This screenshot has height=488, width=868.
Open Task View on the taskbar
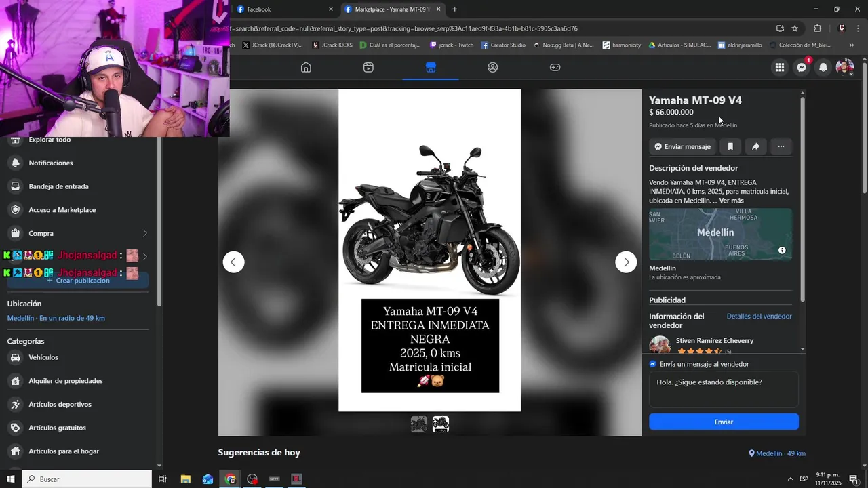coord(163,479)
